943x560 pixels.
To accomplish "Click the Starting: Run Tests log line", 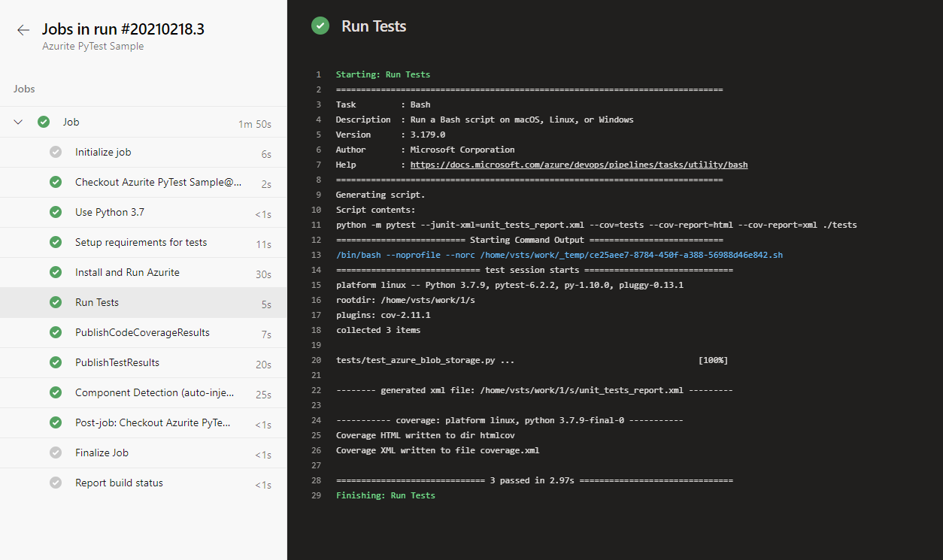I will (x=383, y=74).
